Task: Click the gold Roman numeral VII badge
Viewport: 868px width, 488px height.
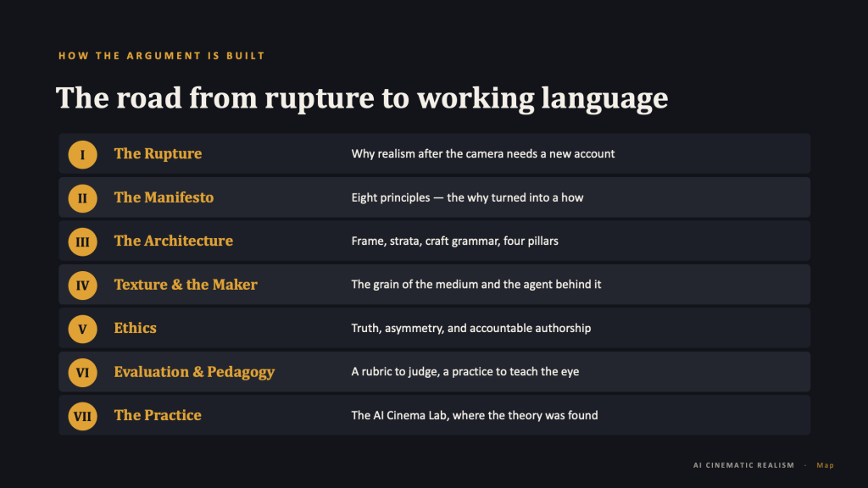Action: click(x=82, y=416)
